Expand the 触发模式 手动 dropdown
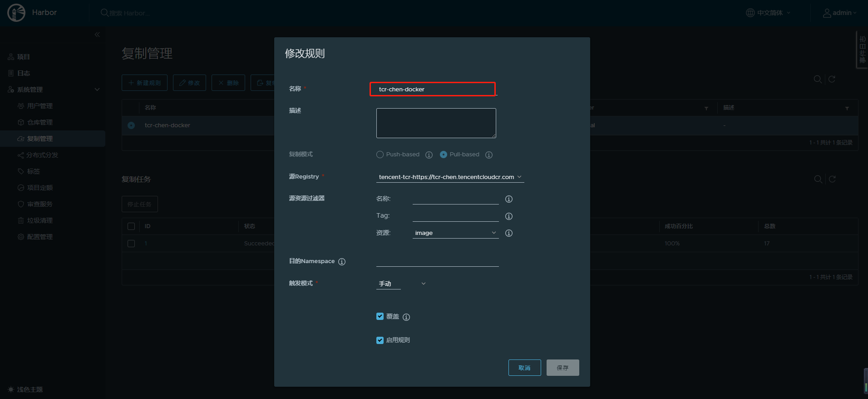Viewport: 868px width, 399px height. tap(401, 284)
